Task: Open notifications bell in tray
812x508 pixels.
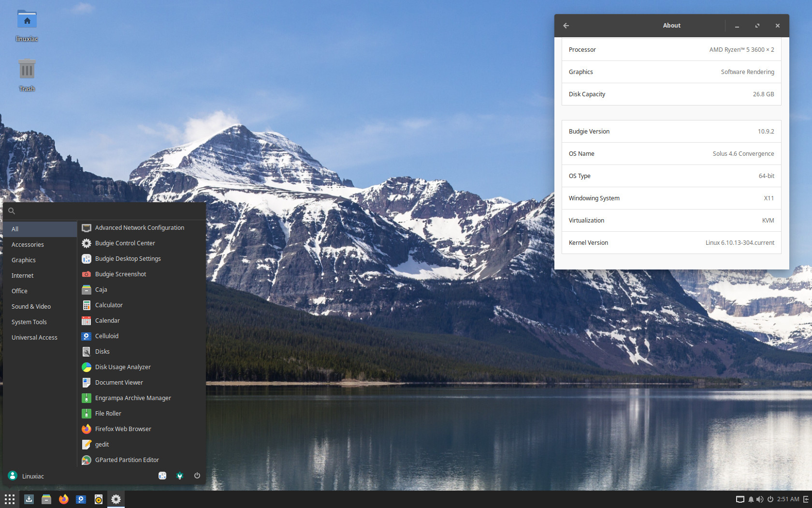Action: coord(751,499)
